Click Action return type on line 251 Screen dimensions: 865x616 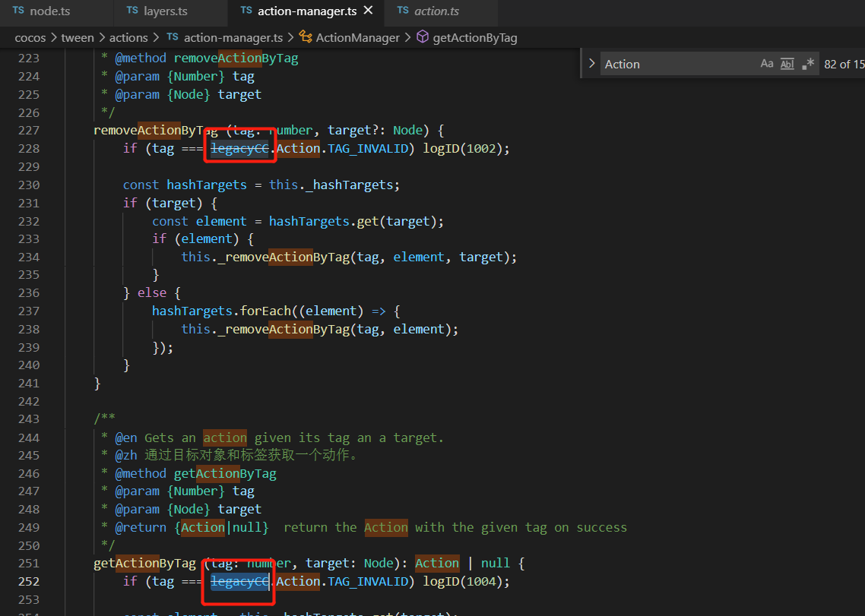tap(437, 563)
